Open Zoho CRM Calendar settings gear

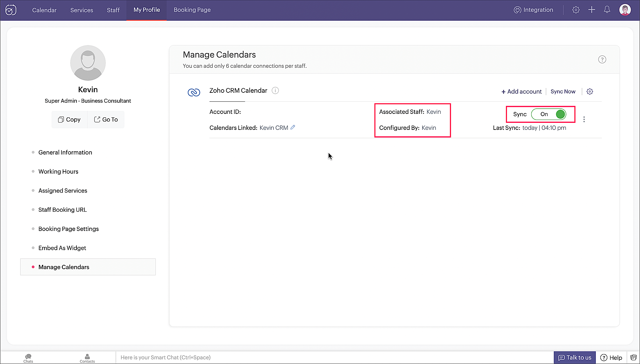590,92
